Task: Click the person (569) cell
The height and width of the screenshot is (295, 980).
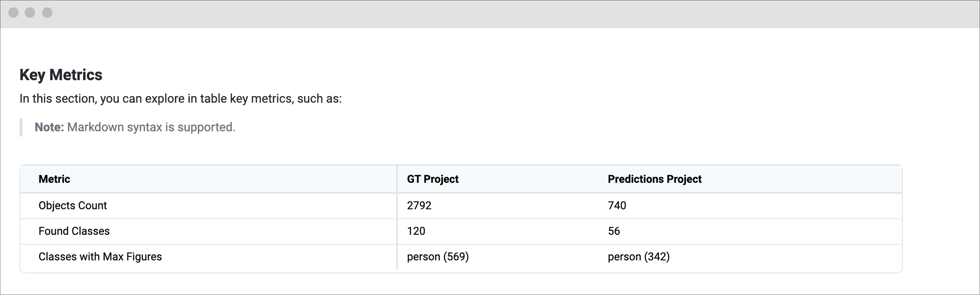Action: [438, 256]
